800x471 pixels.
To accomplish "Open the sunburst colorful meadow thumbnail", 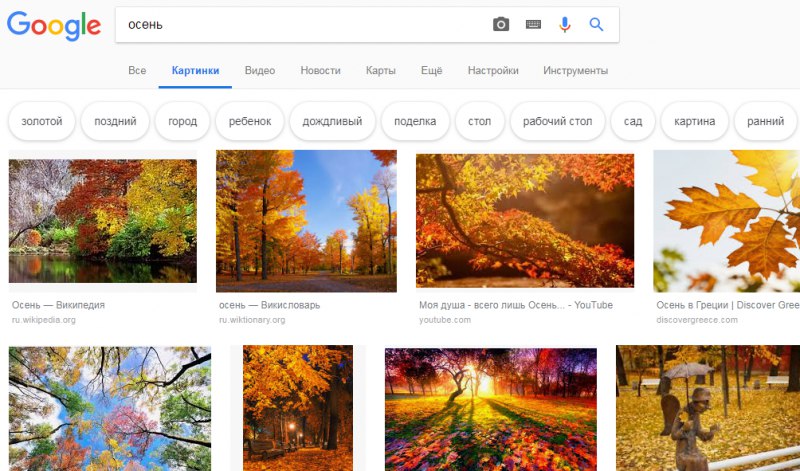I will click(x=491, y=410).
